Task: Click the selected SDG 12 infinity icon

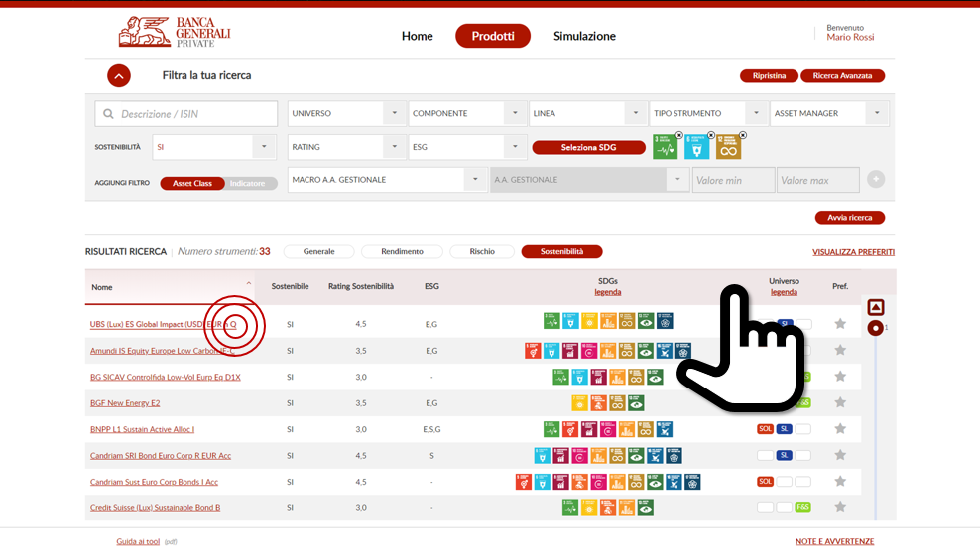Action: point(728,148)
